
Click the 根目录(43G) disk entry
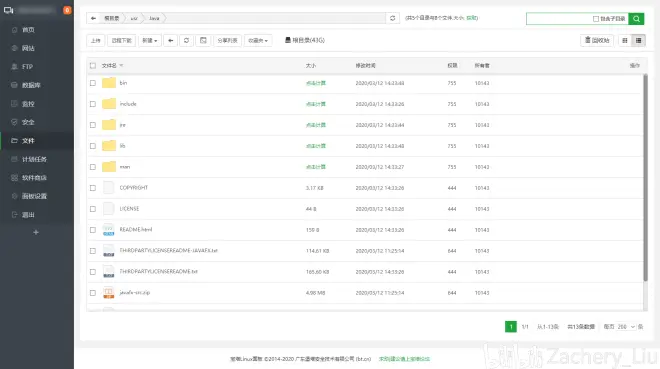305,40
